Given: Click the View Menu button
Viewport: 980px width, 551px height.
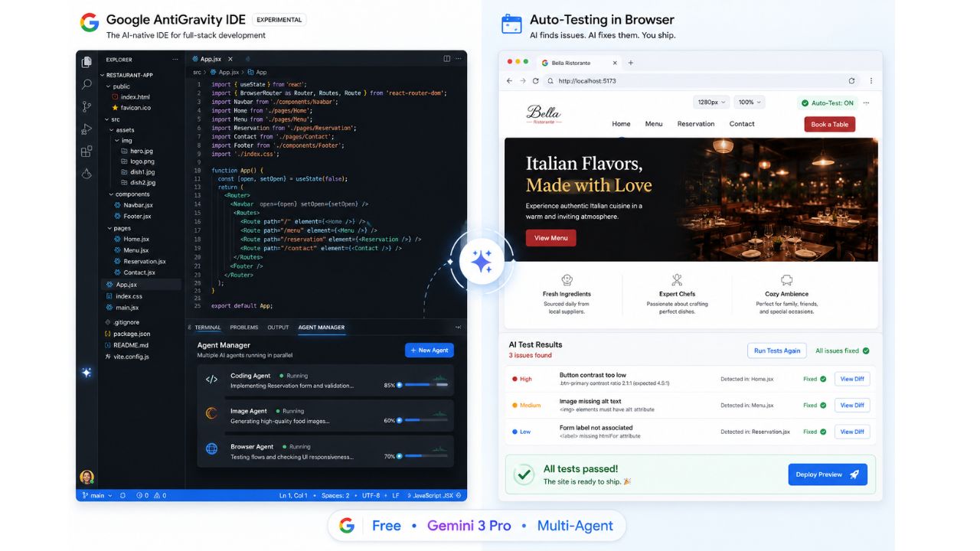Looking at the screenshot, I should pos(551,238).
